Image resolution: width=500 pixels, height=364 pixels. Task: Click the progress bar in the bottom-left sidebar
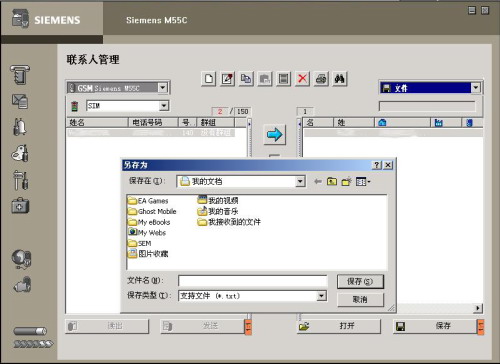tap(30, 331)
